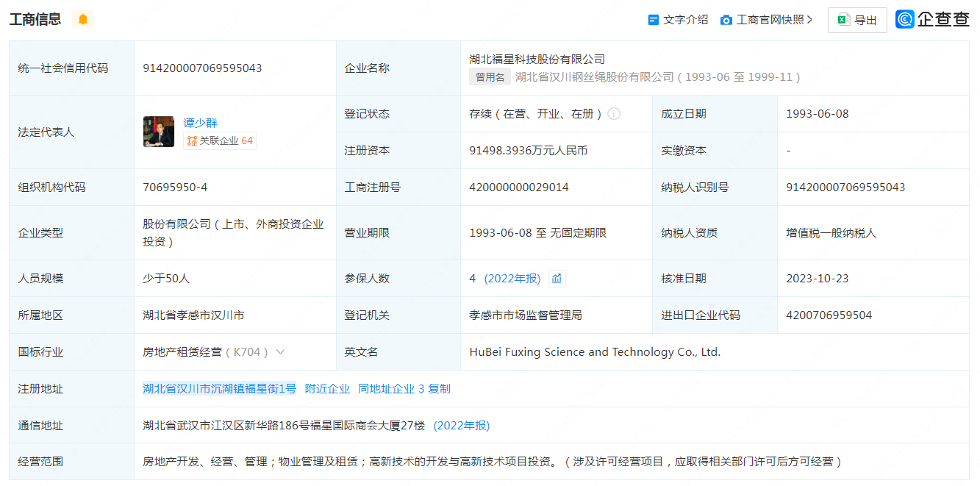Open the 2022年报 link for 参保人数
This screenshot has width=980, height=486.
(512, 279)
